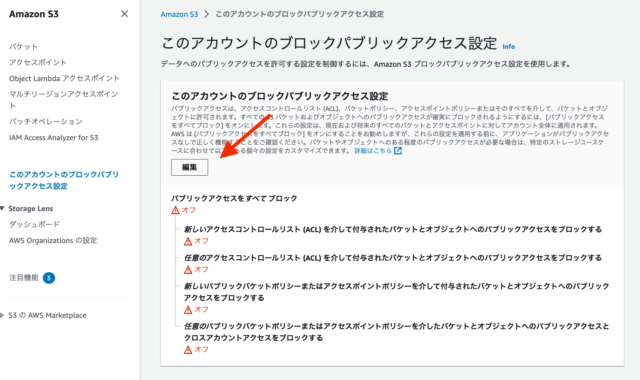Click the warning icon under 任意のアクセスコントロールリスト setting
640x380 pixels.
(188, 270)
